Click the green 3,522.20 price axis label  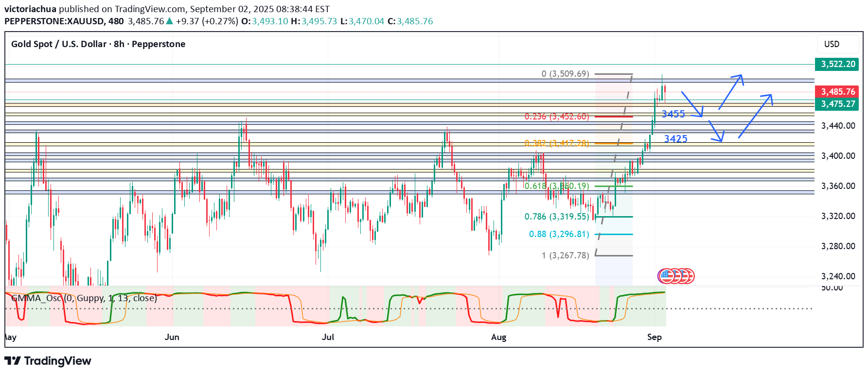coord(837,64)
